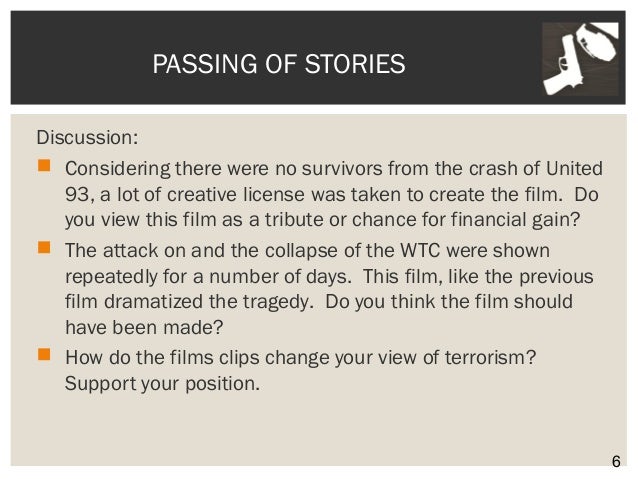Click the 'Discussion:' heading
This screenshot has height=479, width=638.
pyautogui.click(x=87, y=137)
